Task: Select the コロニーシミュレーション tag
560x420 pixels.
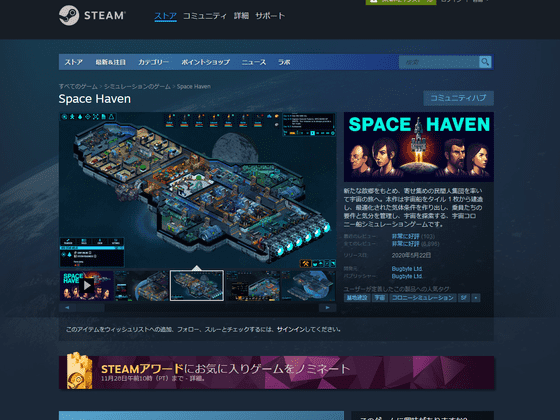Action: tap(423, 298)
